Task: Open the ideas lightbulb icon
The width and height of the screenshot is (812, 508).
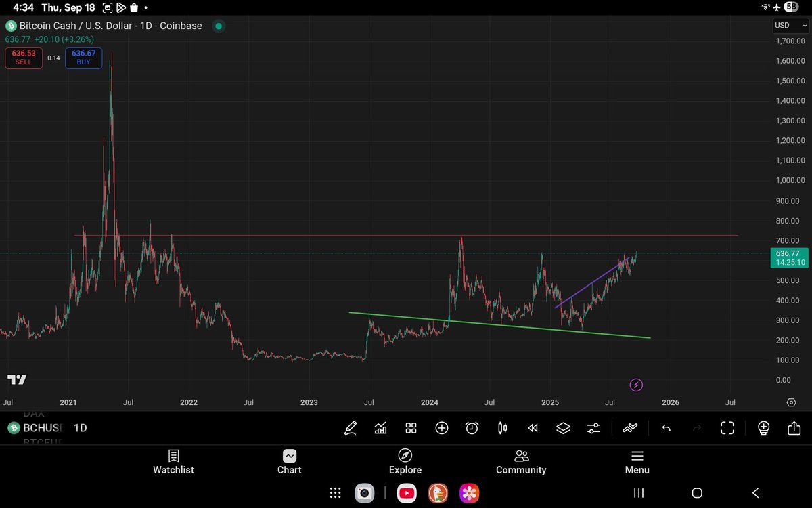Action: pyautogui.click(x=763, y=428)
